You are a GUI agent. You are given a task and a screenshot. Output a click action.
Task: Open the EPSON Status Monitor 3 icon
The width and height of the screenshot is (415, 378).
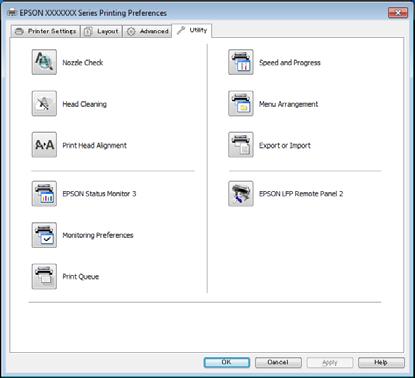pos(44,194)
